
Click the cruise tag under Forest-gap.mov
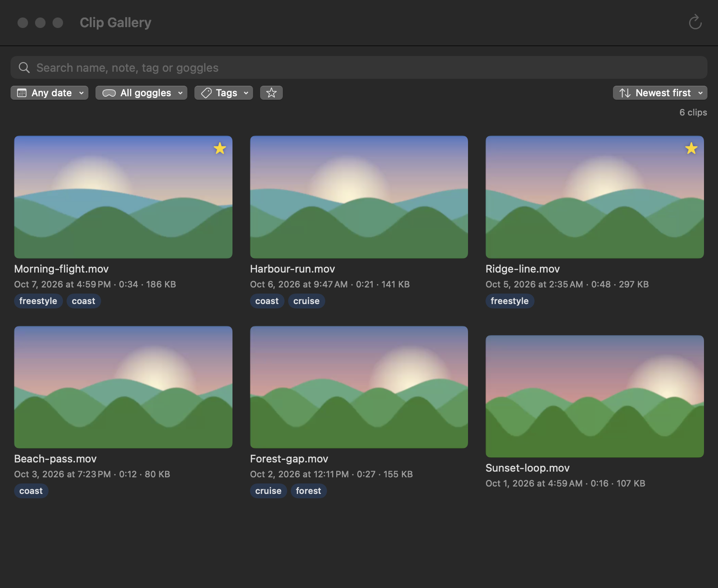pos(268,491)
